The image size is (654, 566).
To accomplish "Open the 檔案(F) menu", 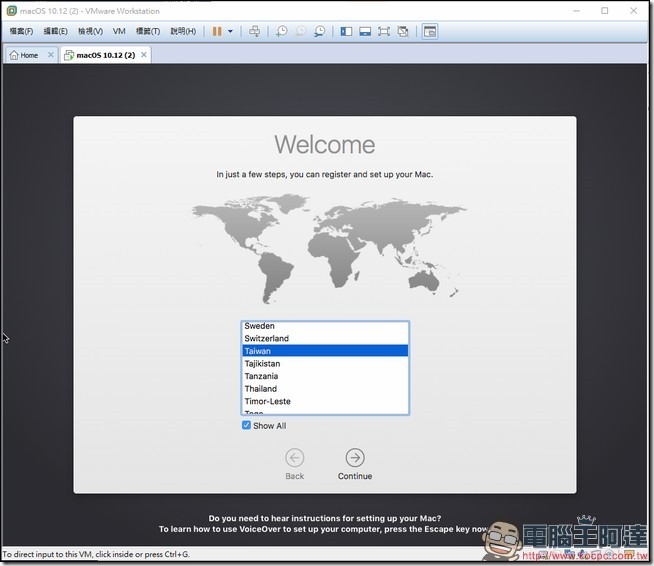I will (x=21, y=31).
